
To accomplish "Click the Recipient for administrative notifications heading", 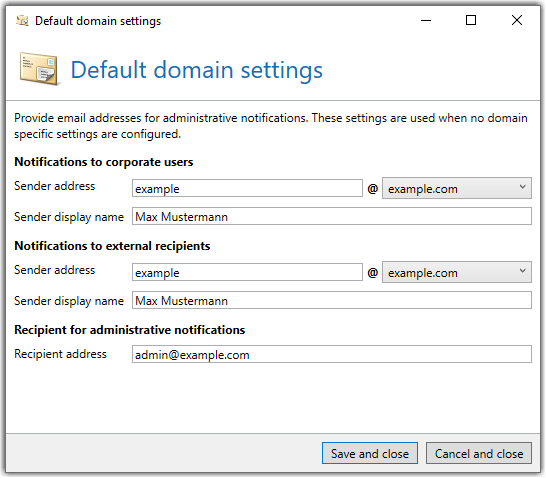I will click(x=130, y=330).
